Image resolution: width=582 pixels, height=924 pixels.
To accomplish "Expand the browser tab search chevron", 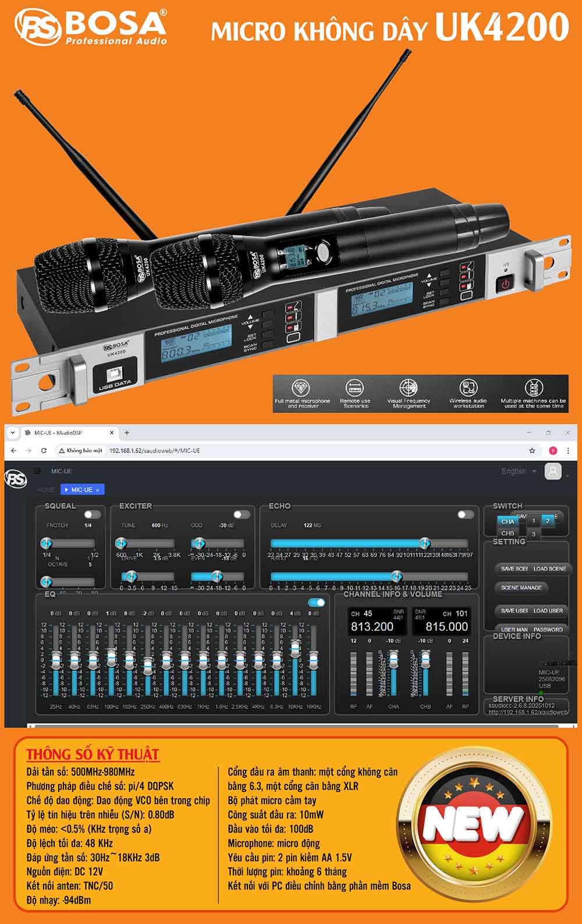I will point(13,433).
